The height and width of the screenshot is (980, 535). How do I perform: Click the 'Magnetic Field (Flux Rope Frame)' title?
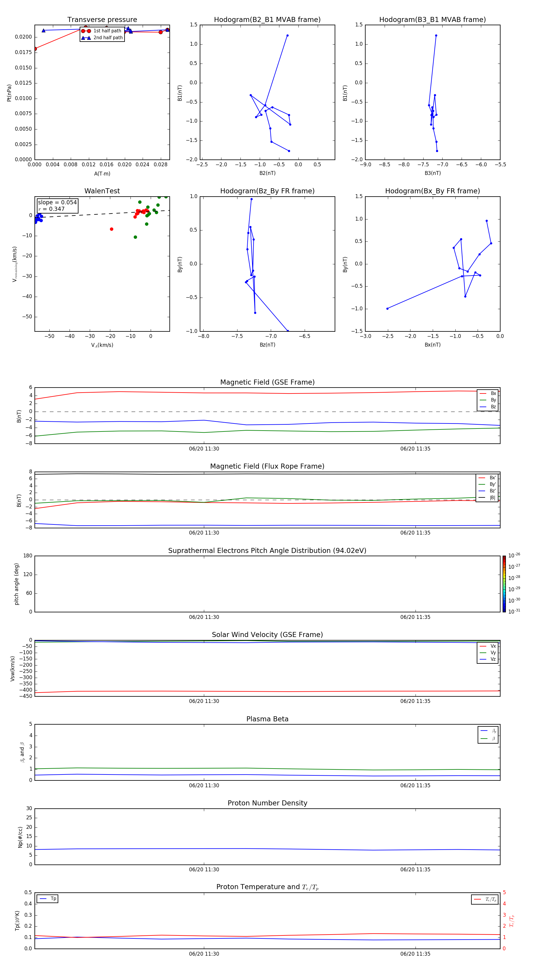coord(267,467)
